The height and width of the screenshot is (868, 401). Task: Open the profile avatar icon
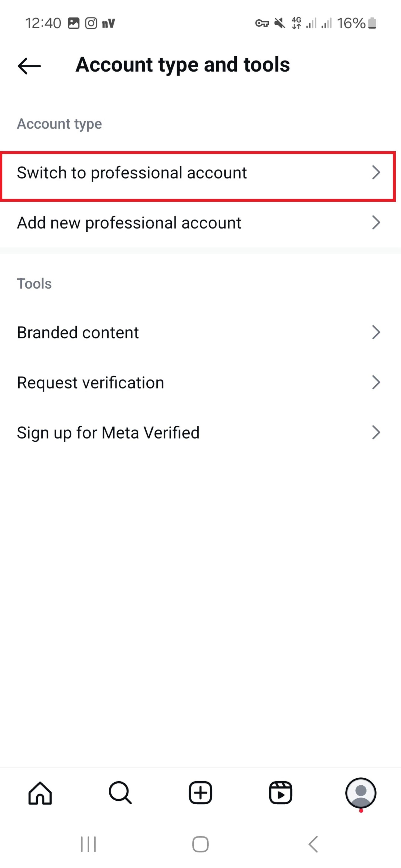click(360, 792)
